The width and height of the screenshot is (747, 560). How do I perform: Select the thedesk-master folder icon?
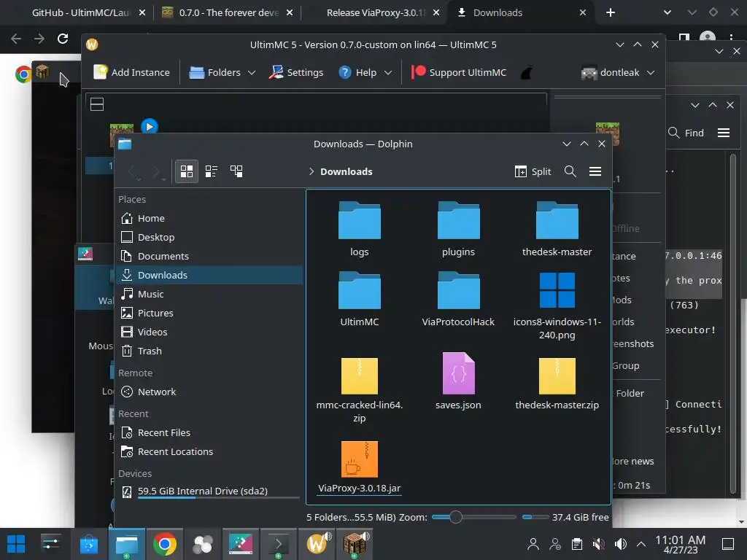coord(557,220)
